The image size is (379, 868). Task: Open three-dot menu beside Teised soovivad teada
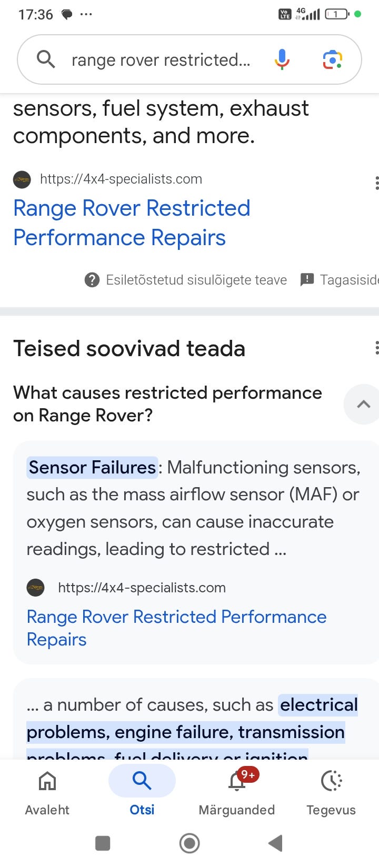(376, 348)
